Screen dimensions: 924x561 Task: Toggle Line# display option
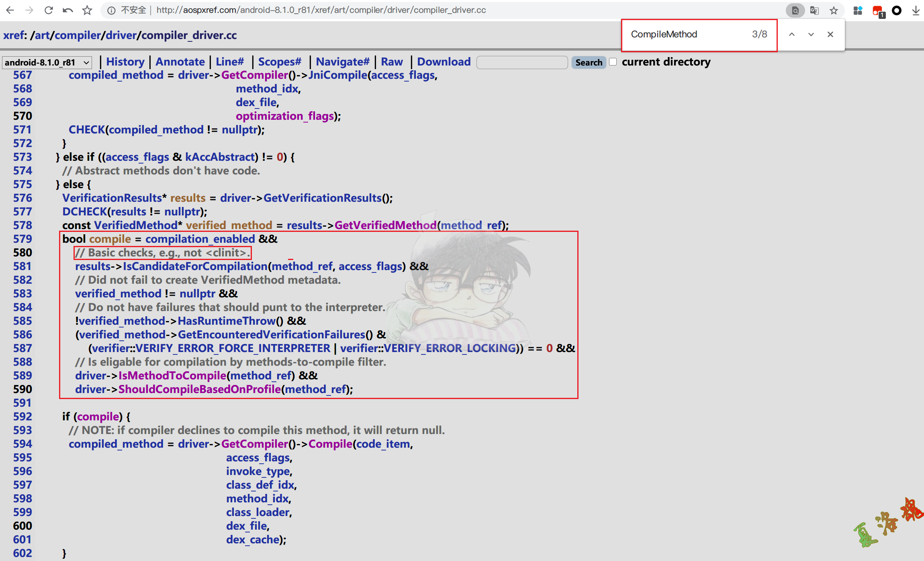(x=229, y=62)
